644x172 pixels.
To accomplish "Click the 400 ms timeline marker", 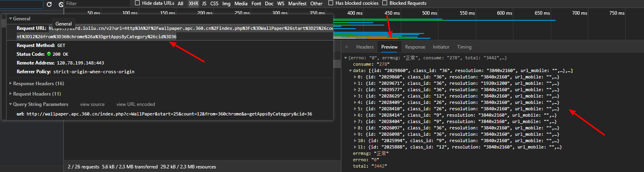I will pyautogui.click(x=355, y=13).
